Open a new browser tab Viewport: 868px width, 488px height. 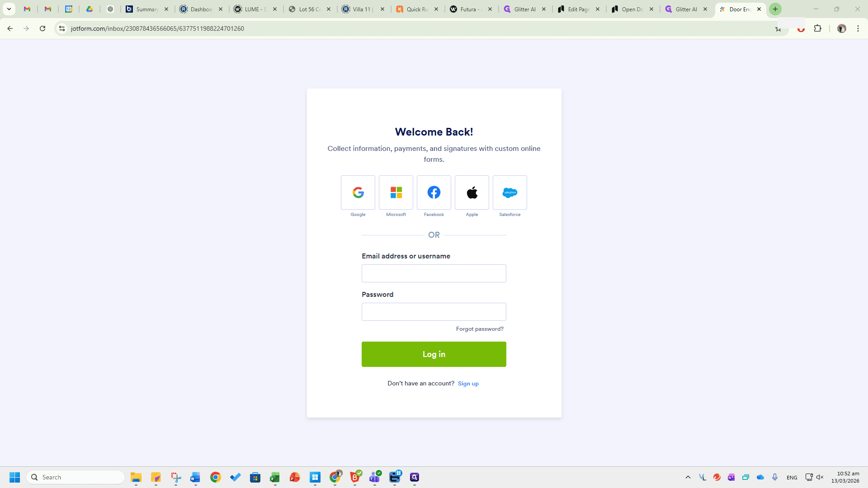775,9
